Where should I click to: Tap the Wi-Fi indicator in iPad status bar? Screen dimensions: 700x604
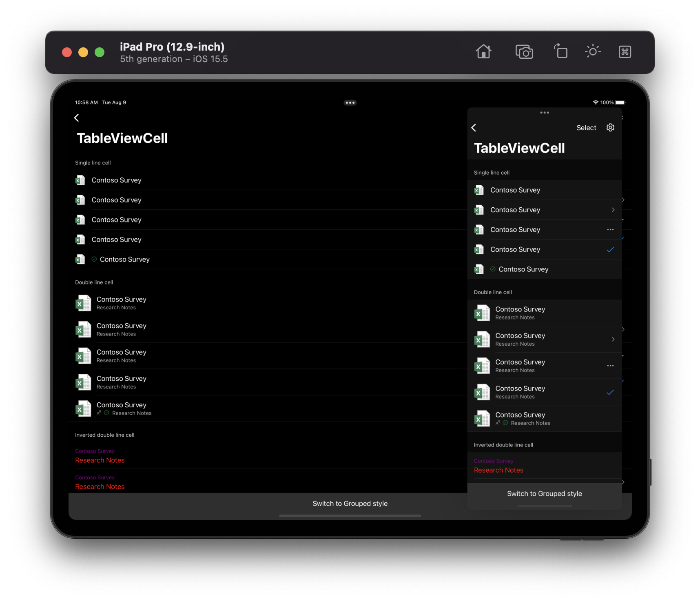[596, 102]
